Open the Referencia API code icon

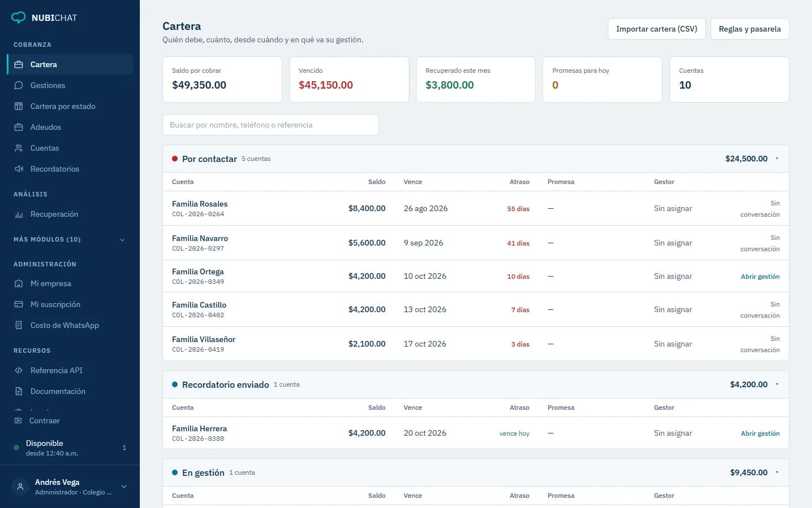pyautogui.click(x=19, y=370)
